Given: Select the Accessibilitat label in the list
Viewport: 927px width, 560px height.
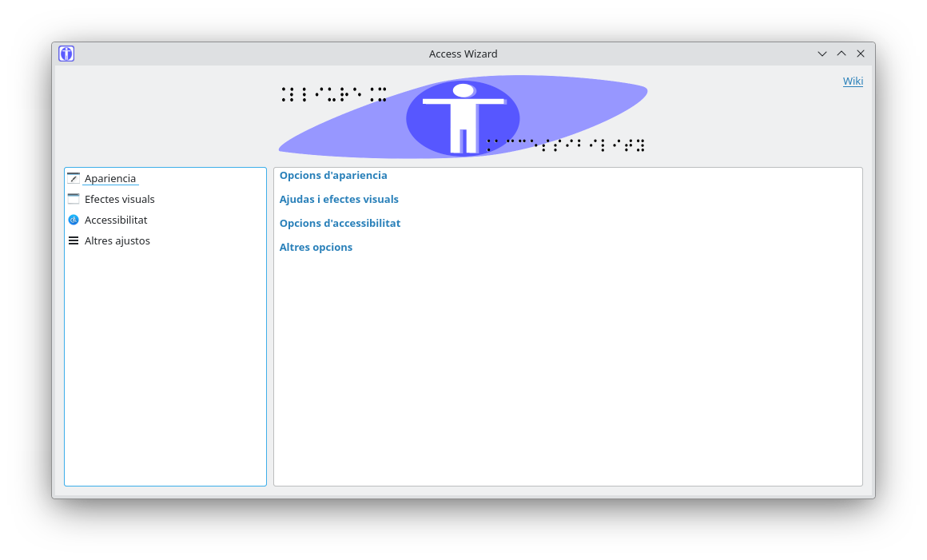Looking at the screenshot, I should coord(116,220).
